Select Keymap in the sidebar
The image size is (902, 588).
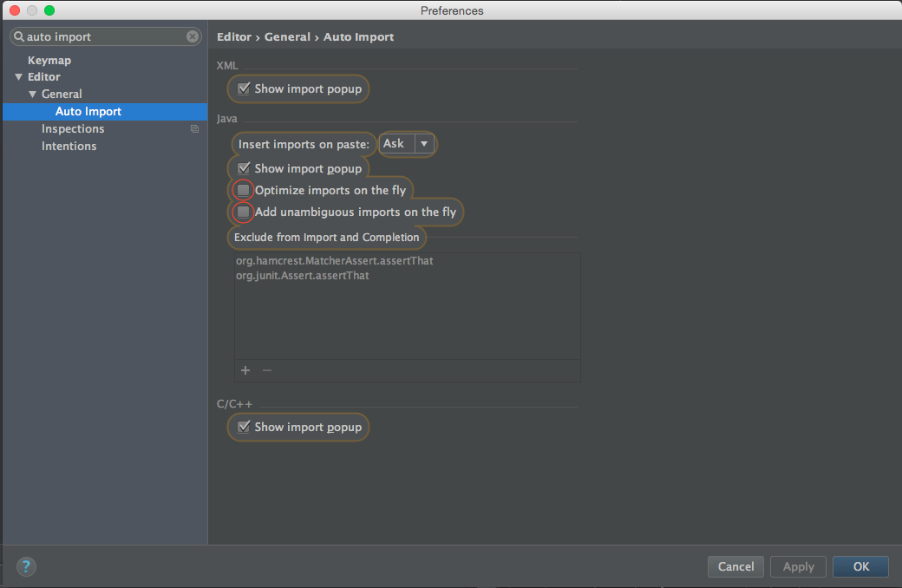click(49, 61)
